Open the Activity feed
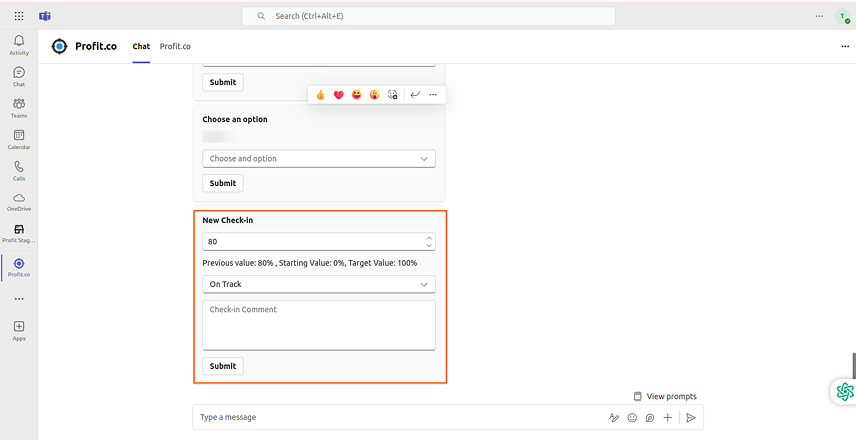The image size is (856, 440). pyautogui.click(x=19, y=45)
